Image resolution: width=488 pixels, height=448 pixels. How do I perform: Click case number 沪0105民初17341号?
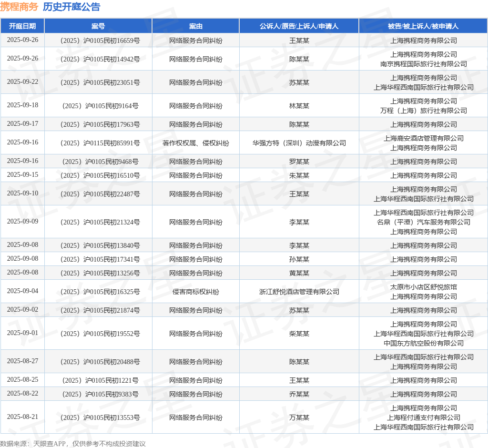pos(100,259)
